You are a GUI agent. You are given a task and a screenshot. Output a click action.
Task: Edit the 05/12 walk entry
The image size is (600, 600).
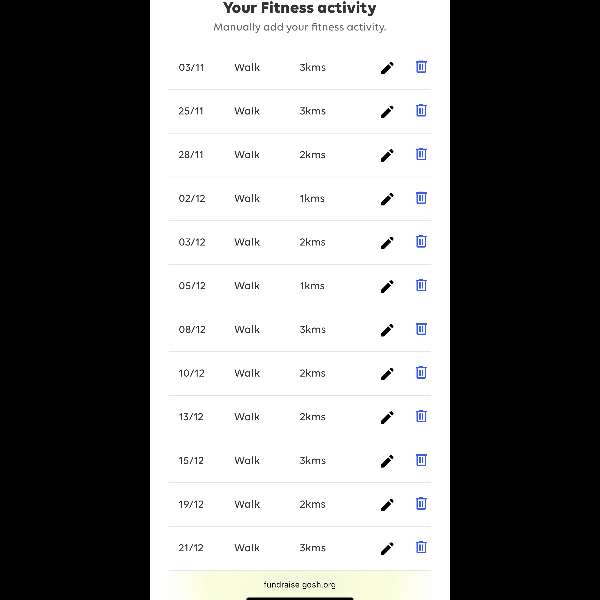coord(387,286)
